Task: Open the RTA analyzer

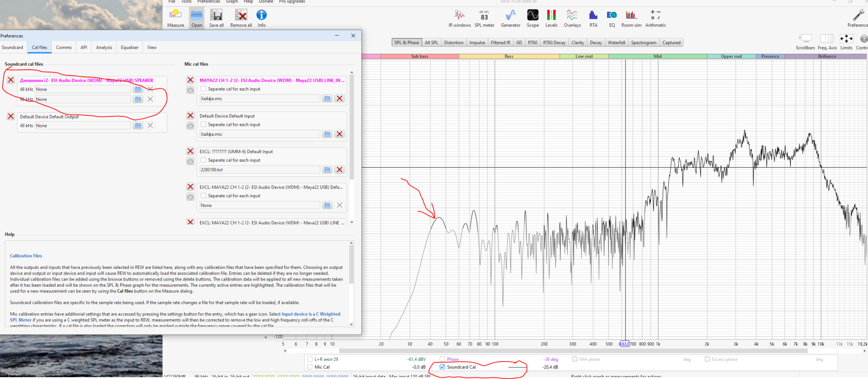Action: (x=593, y=18)
